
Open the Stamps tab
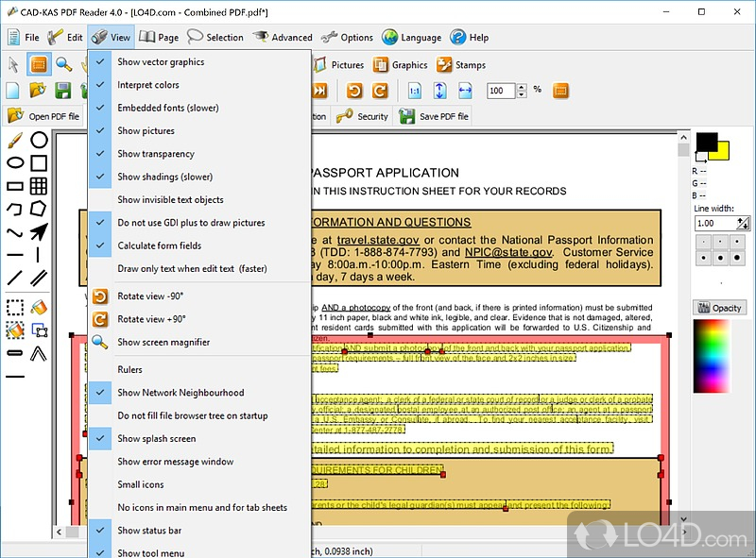pos(461,64)
